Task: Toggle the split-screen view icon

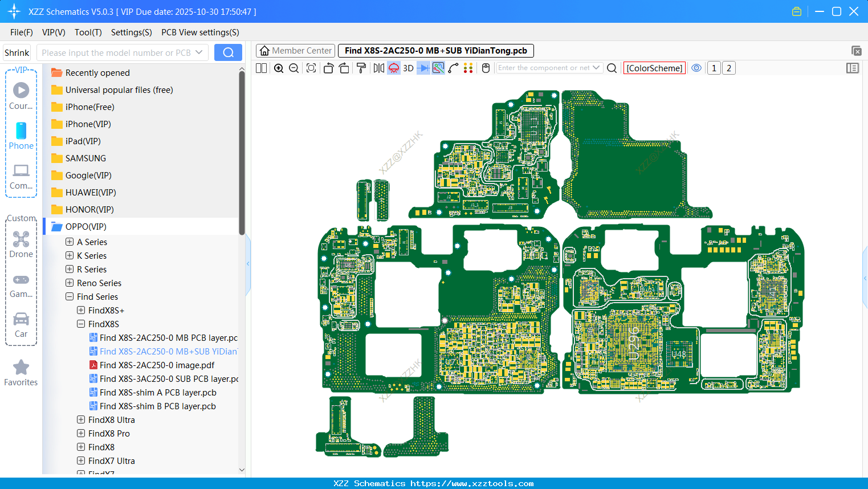Action: point(260,68)
